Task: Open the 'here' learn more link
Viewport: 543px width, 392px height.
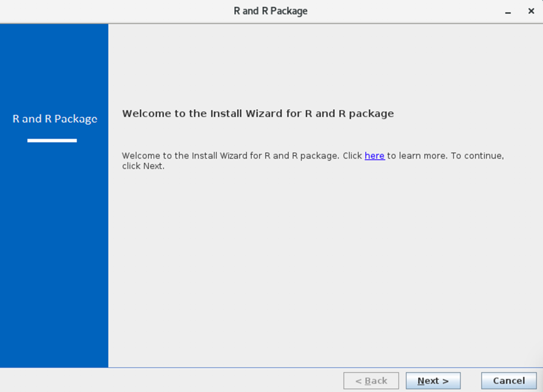Action: coord(374,156)
